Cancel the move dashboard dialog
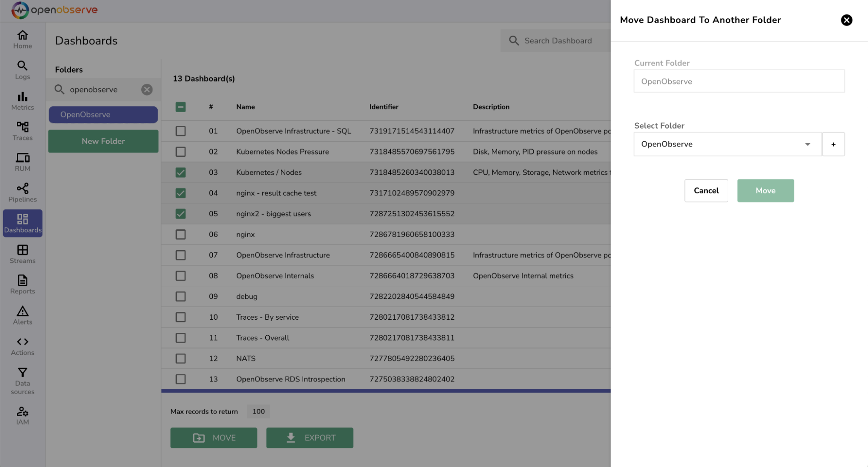The image size is (868, 467). 706,190
